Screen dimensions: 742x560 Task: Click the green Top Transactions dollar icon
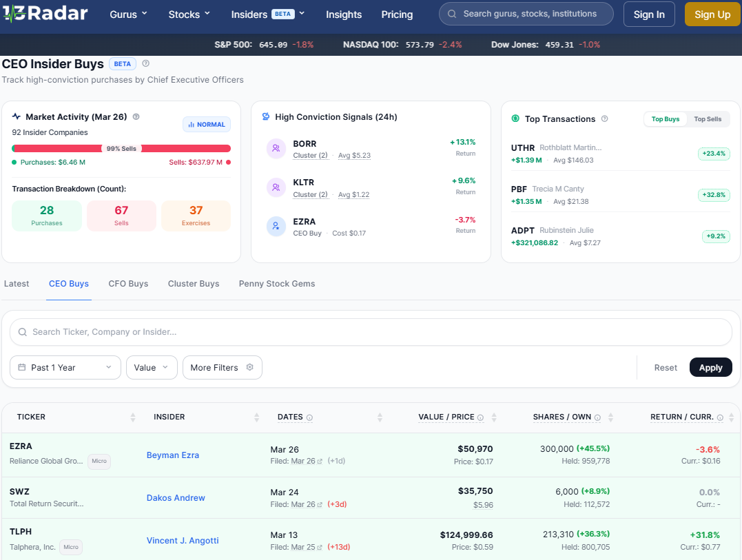click(x=515, y=118)
